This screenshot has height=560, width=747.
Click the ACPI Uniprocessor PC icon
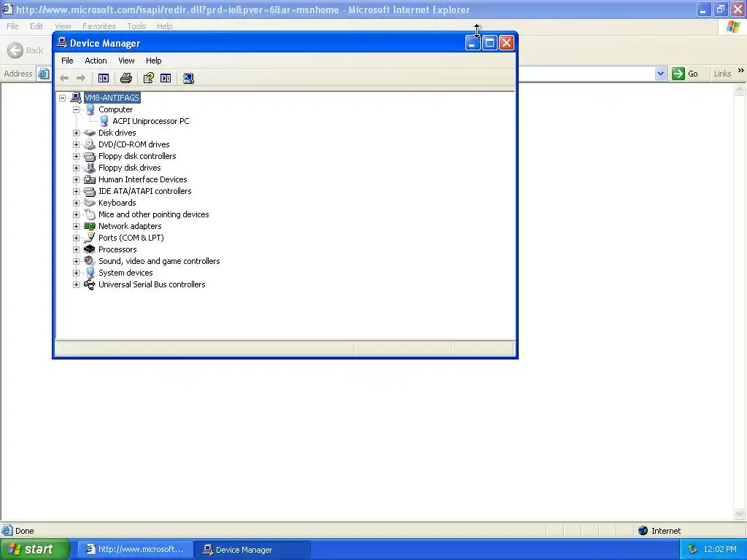[104, 121]
